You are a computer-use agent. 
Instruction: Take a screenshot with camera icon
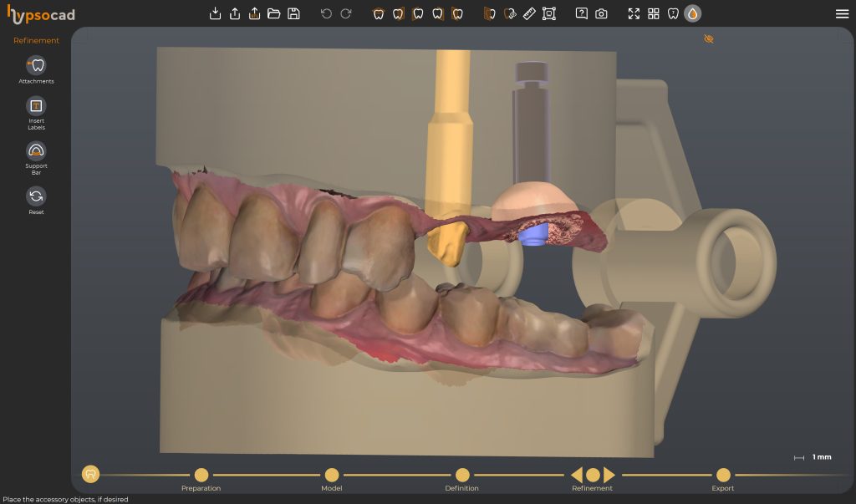point(601,13)
